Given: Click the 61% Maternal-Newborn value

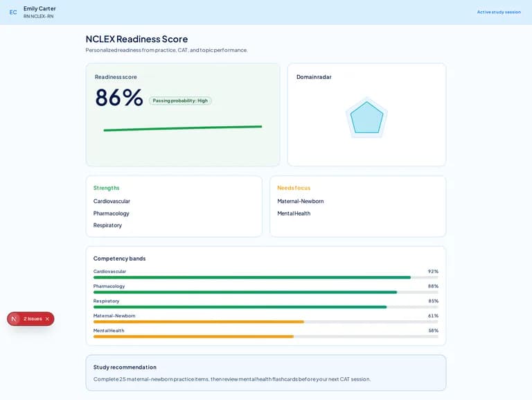Looking at the screenshot, I should click(x=433, y=316).
